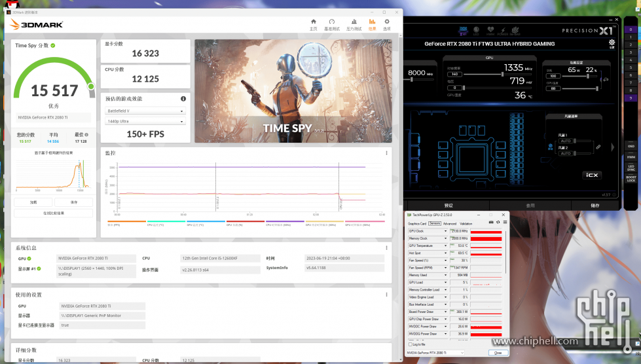Toggle Fan 2 AUTO in Precision X1
Image resolution: width=641 pixels, height=364 pixels.
click(566, 153)
